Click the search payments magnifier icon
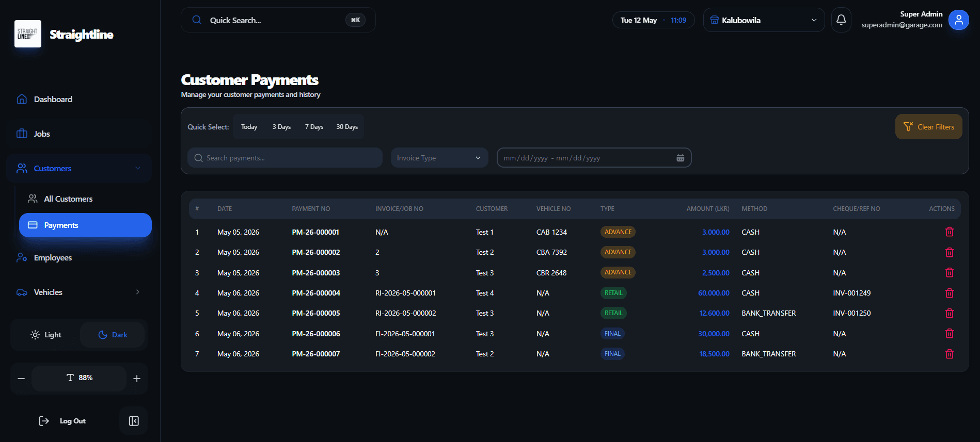 [198, 158]
